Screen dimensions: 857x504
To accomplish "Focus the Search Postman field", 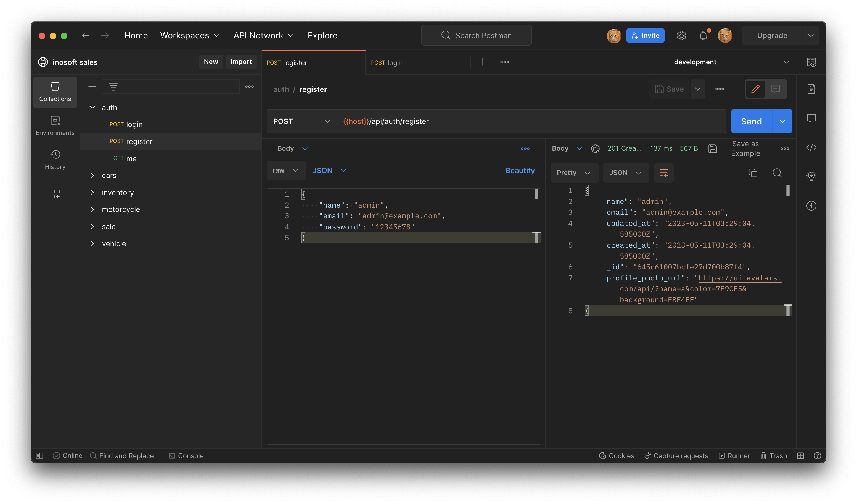I will (x=476, y=35).
